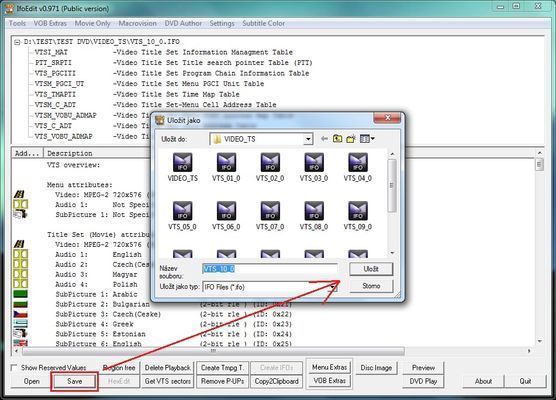Image resolution: width=556 pixels, height=400 pixels.
Task: Open the Macrovision menu
Action: [x=138, y=23]
